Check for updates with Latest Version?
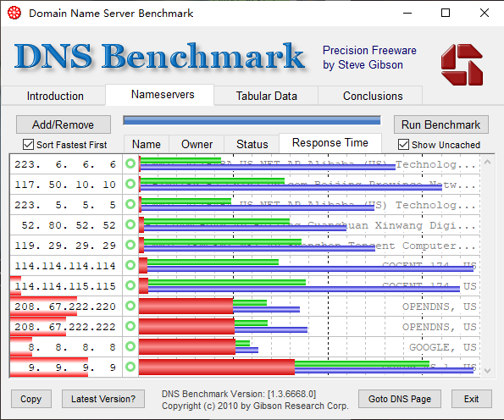Image resolution: width=504 pixels, height=420 pixels. point(103,399)
